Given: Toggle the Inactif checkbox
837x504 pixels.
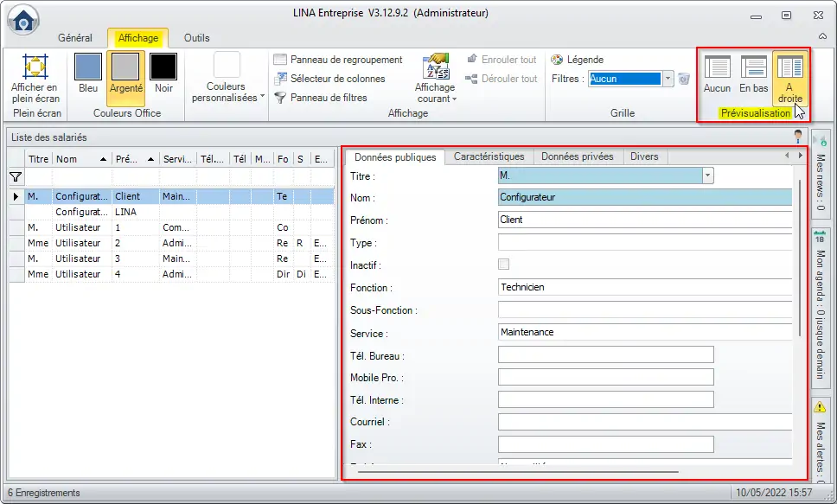Looking at the screenshot, I should pos(503,265).
